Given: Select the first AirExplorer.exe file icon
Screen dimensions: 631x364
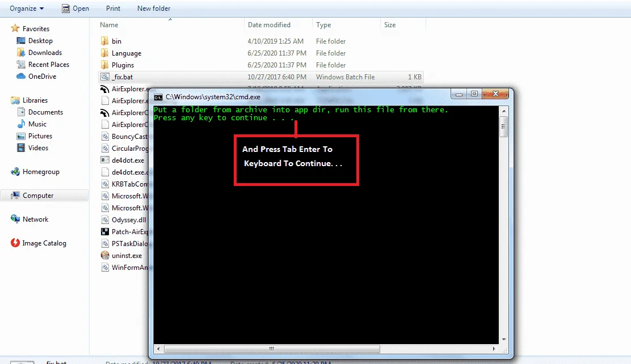Looking at the screenshot, I should pyautogui.click(x=104, y=89).
